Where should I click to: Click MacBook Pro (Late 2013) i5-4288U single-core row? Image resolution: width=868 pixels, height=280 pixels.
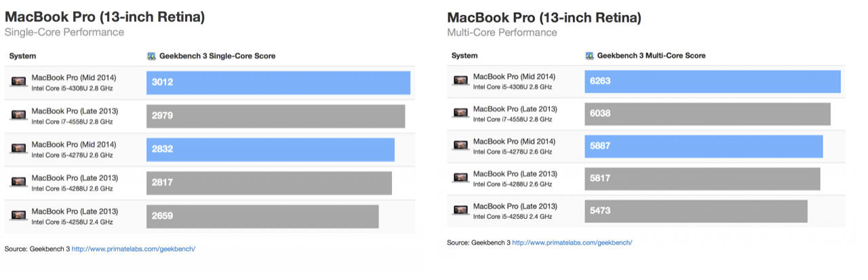pos(210,183)
